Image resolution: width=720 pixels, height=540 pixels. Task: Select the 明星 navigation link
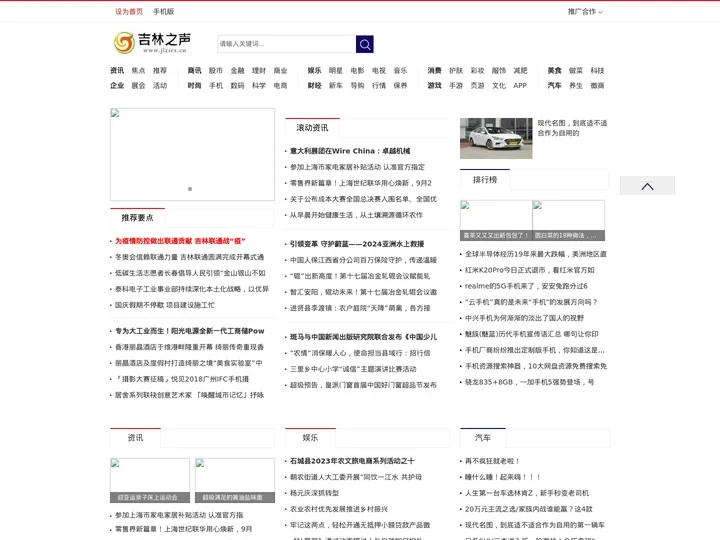click(x=336, y=70)
